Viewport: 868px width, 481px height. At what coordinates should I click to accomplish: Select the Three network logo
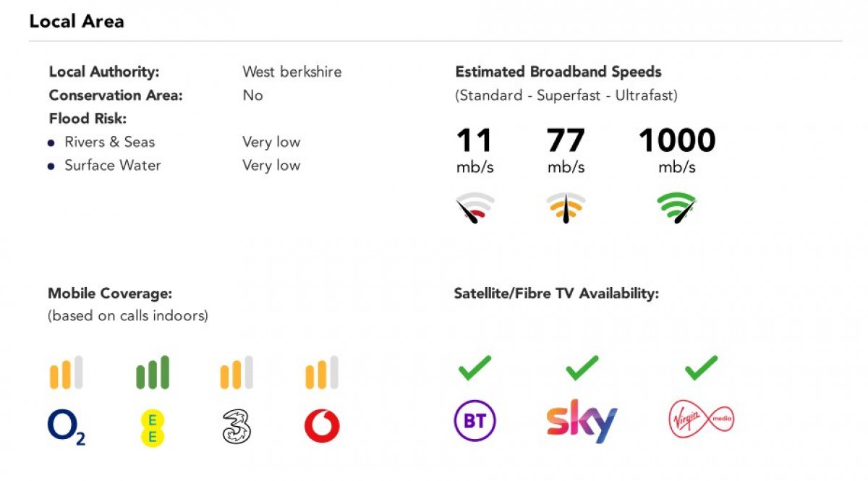point(237,427)
